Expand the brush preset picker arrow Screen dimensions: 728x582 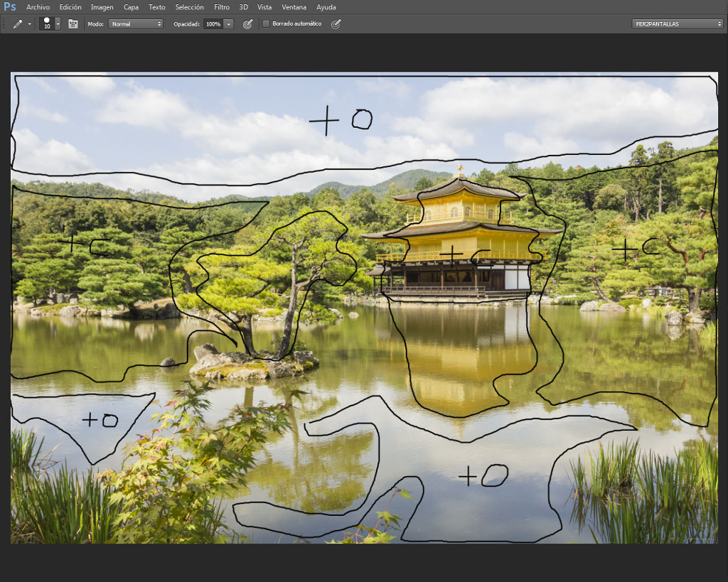click(x=58, y=24)
